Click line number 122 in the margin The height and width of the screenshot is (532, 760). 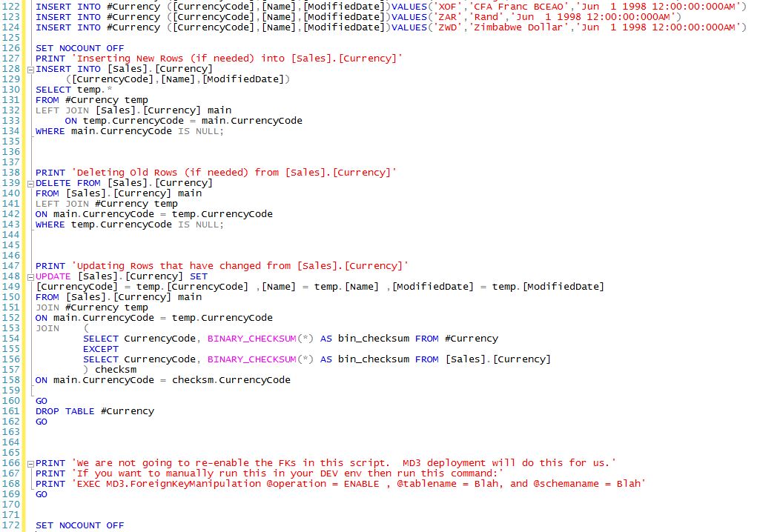pos(10,6)
